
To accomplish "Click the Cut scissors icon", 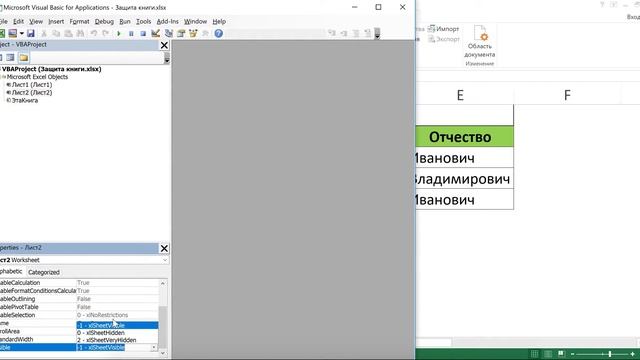I will click(44, 33).
